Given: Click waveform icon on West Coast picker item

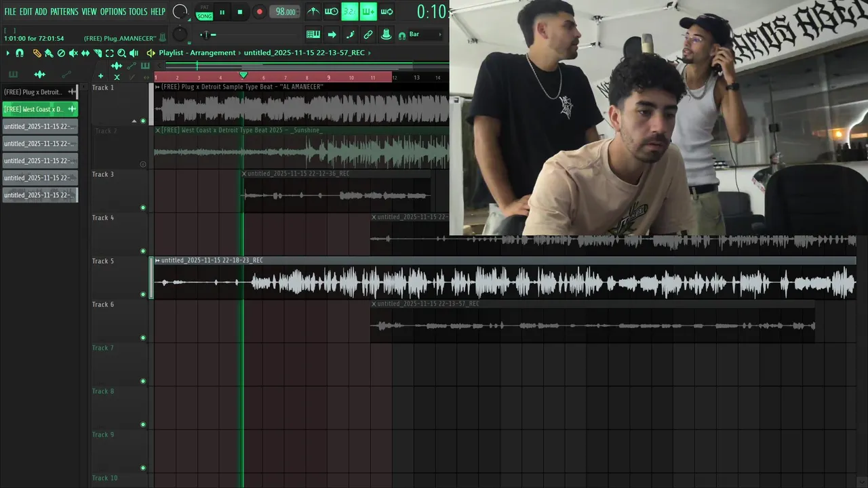Looking at the screenshot, I should click(71, 108).
